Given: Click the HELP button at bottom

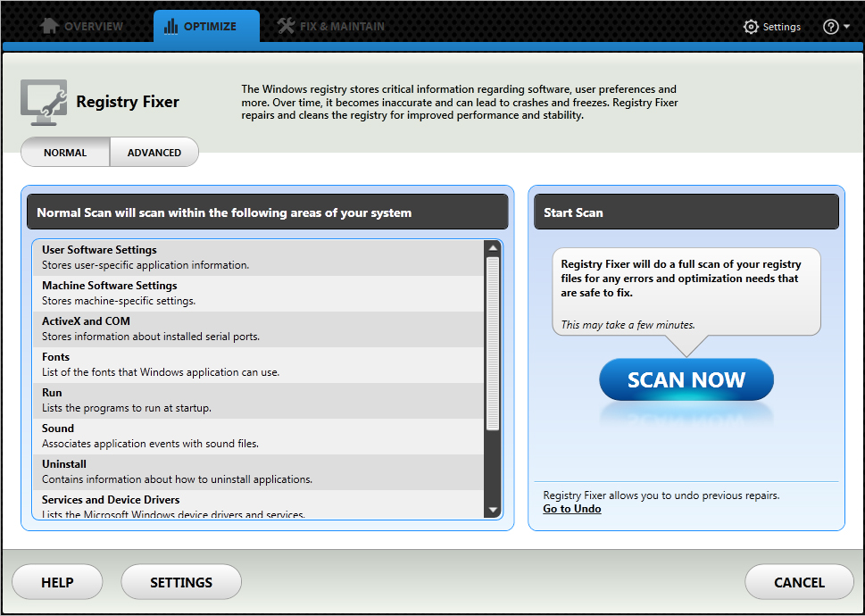Looking at the screenshot, I should click(57, 582).
